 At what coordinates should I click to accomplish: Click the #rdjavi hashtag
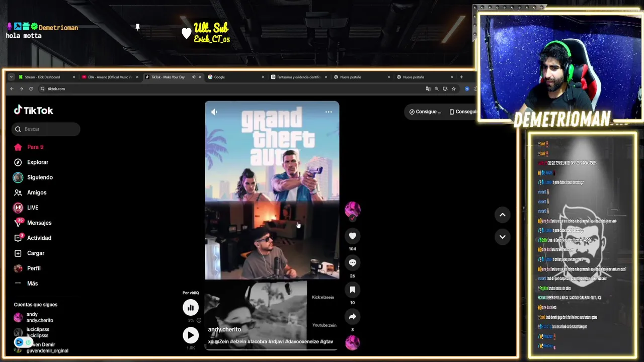276,341
